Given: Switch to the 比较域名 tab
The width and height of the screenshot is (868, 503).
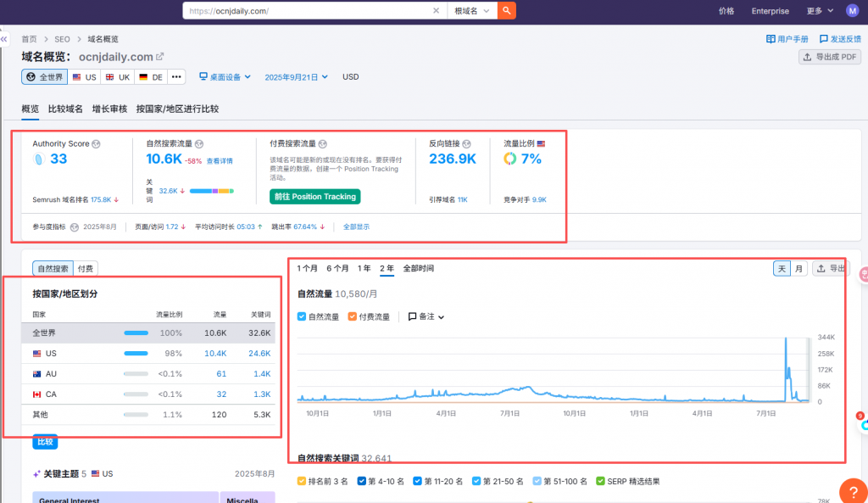Looking at the screenshot, I should [x=65, y=109].
